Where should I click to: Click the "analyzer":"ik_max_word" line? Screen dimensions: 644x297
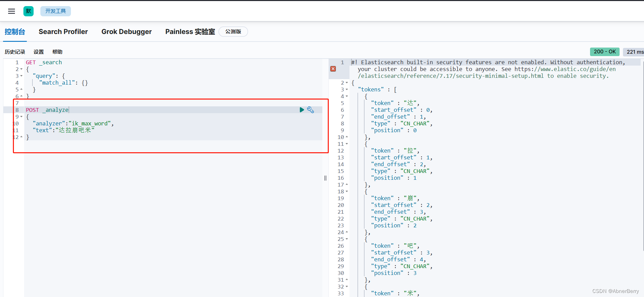(x=73, y=123)
